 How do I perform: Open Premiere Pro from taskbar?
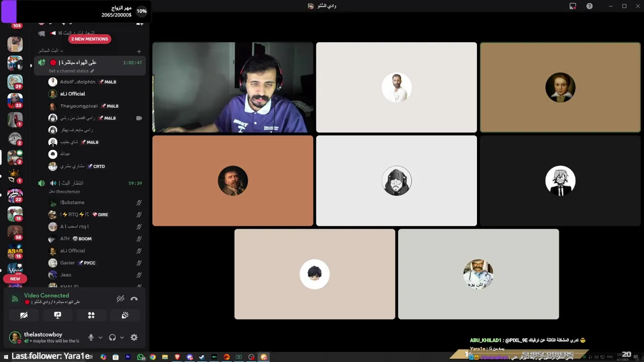click(128, 357)
